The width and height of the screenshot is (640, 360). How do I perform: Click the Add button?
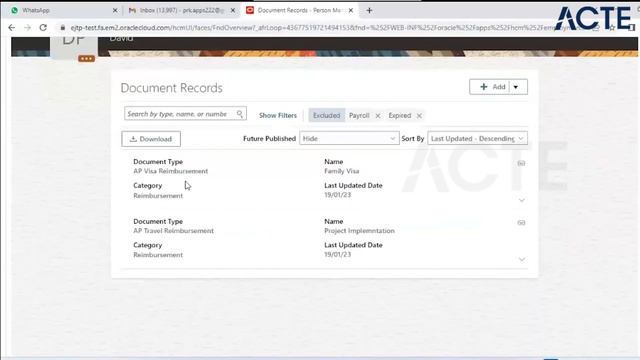(x=493, y=87)
